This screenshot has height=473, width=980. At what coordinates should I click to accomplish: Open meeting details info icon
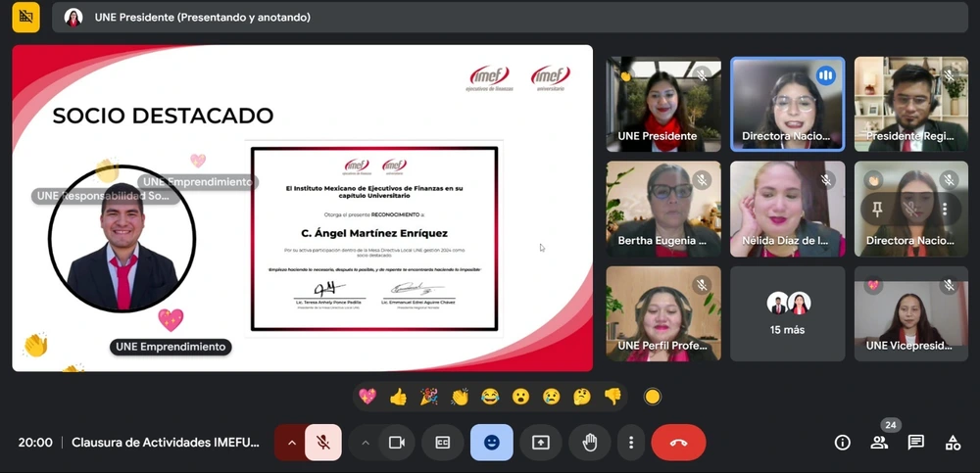(x=842, y=443)
